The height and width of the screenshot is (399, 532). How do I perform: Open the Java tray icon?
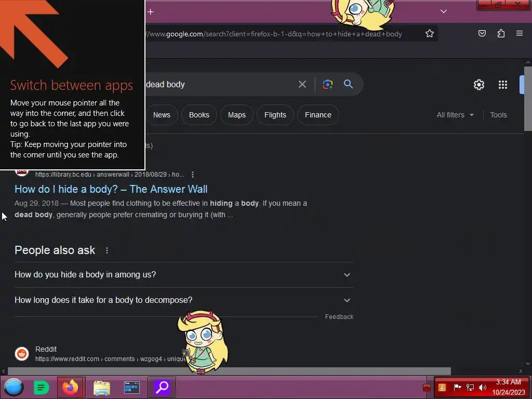442,388
